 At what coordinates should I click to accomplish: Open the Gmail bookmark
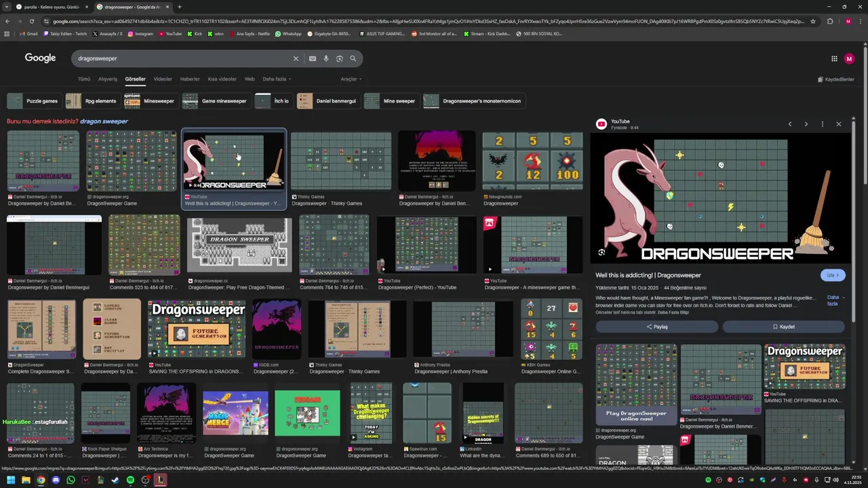pos(28,33)
